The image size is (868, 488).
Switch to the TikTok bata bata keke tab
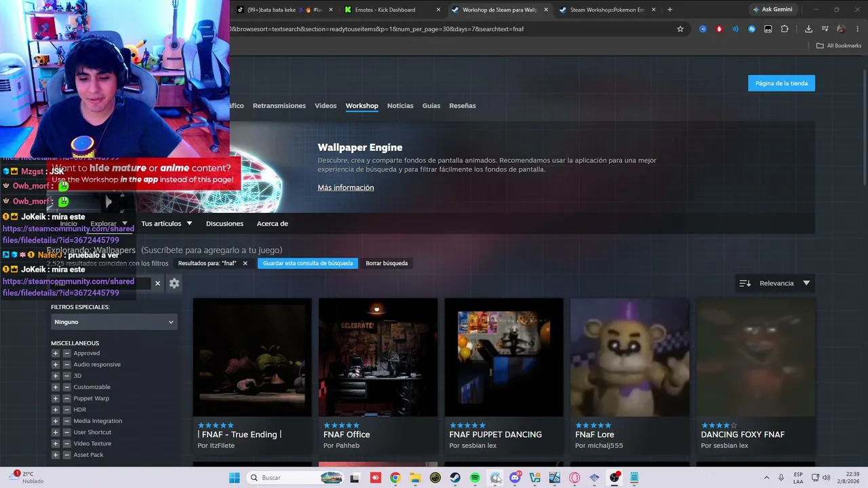tap(283, 9)
